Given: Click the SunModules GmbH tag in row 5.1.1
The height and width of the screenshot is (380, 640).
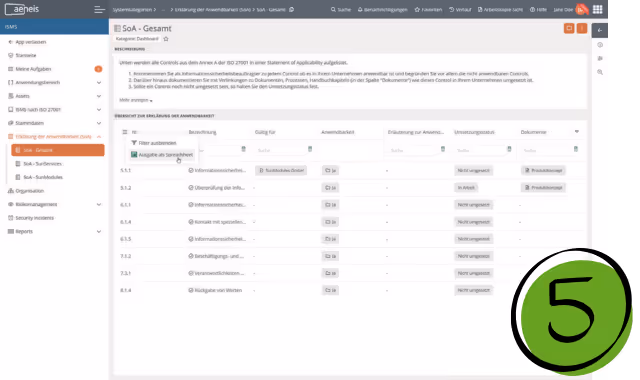Looking at the screenshot, I should (281, 170).
